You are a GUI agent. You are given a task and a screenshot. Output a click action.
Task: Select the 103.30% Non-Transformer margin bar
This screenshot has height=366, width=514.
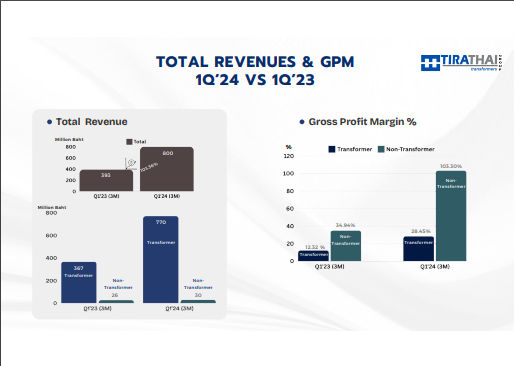451,216
